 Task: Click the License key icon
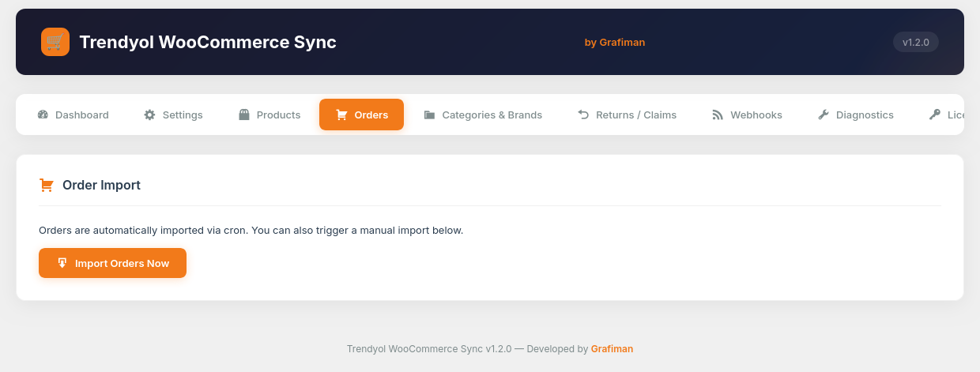coord(935,115)
